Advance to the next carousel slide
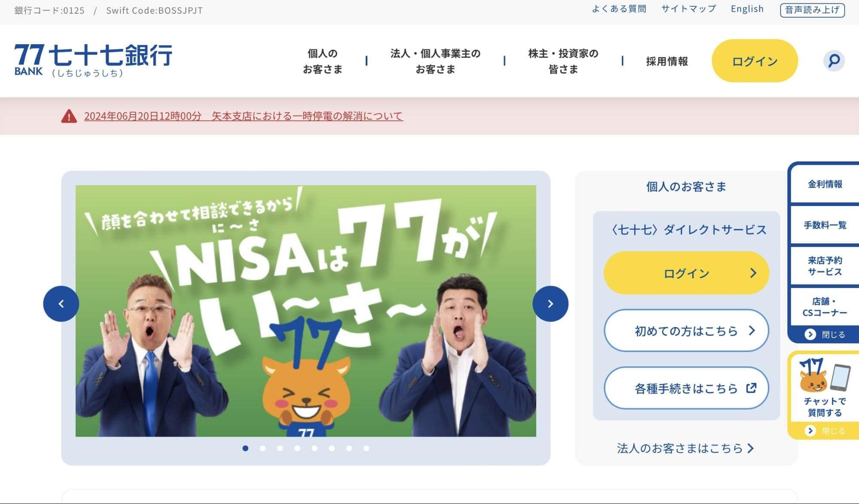 point(550,304)
